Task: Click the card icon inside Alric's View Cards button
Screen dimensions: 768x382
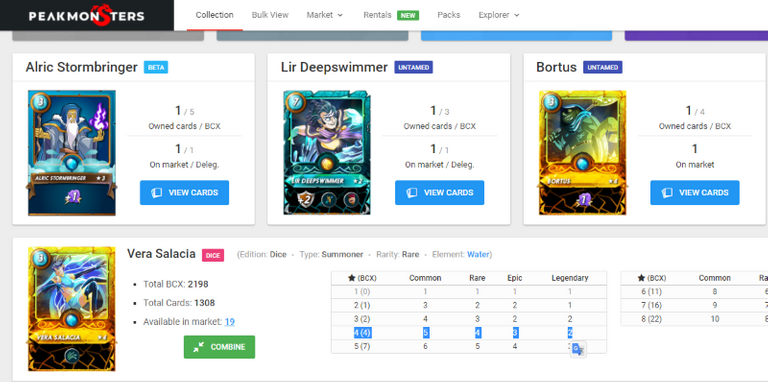Action: tap(156, 192)
